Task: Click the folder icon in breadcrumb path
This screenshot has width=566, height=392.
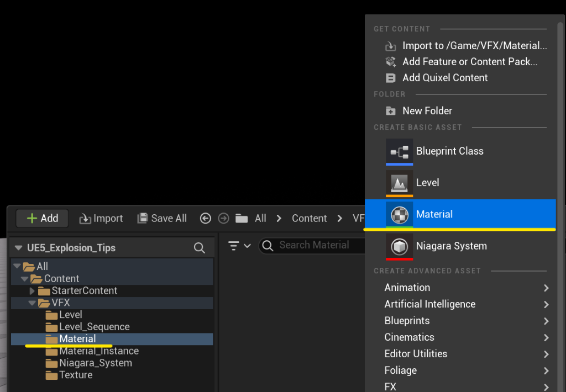Action: 242,218
